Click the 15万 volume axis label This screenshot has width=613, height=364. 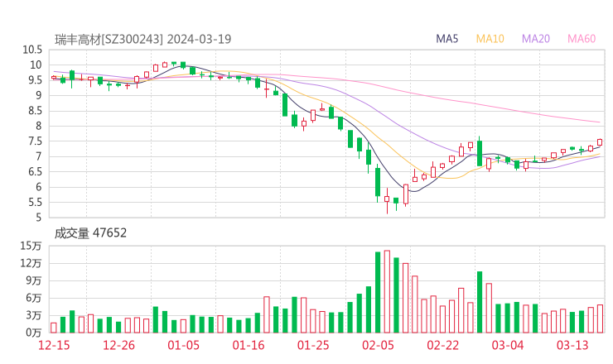click(x=31, y=246)
